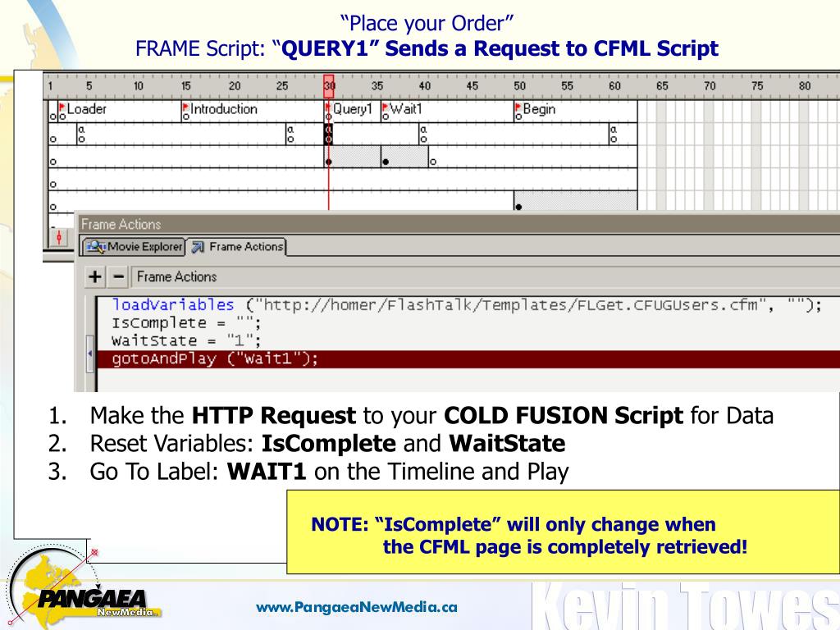840x630 pixels.
Task: Click the plus add-action button
Action: tap(95, 277)
